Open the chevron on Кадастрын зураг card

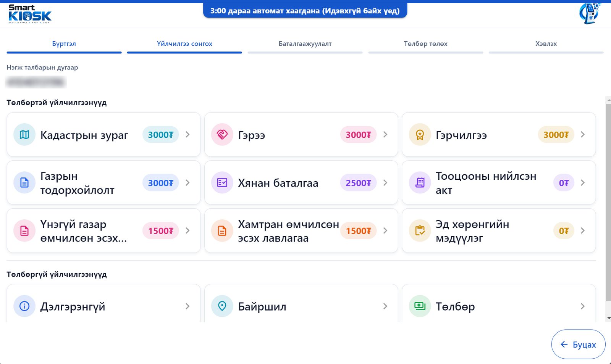(188, 135)
